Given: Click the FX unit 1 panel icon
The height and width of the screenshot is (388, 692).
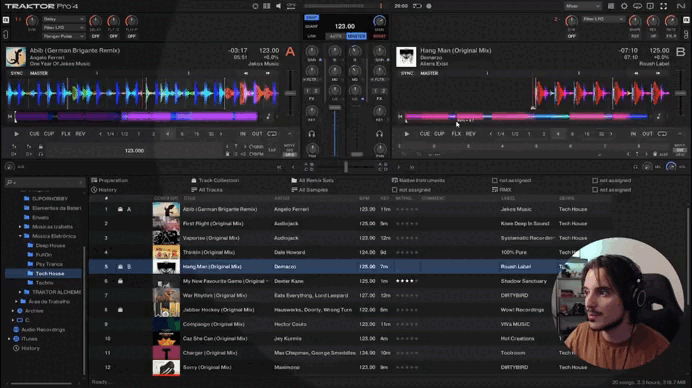Looking at the screenshot, I should (6, 20).
